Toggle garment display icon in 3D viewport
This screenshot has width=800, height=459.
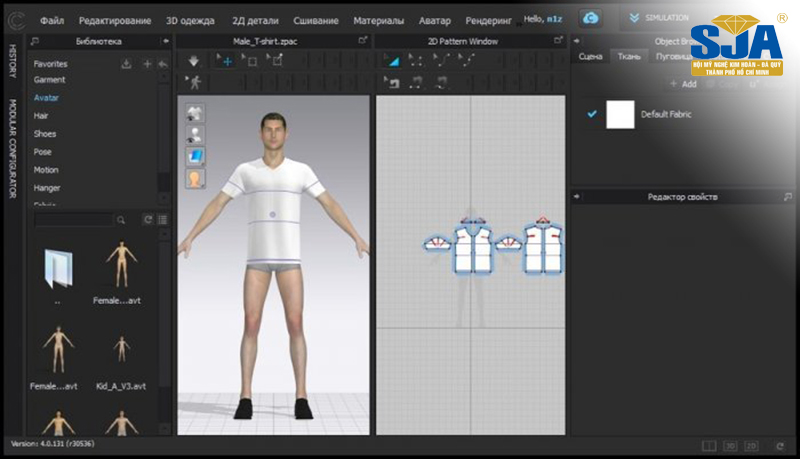click(x=196, y=112)
